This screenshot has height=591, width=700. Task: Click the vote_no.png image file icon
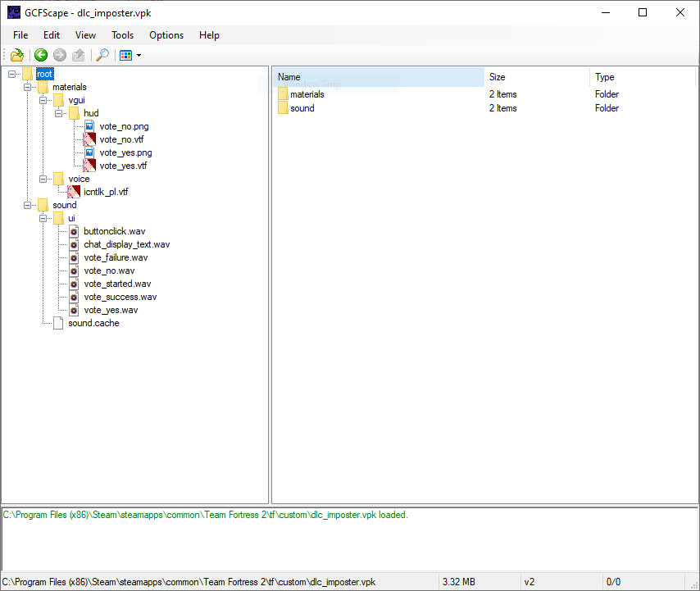(x=89, y=126)
